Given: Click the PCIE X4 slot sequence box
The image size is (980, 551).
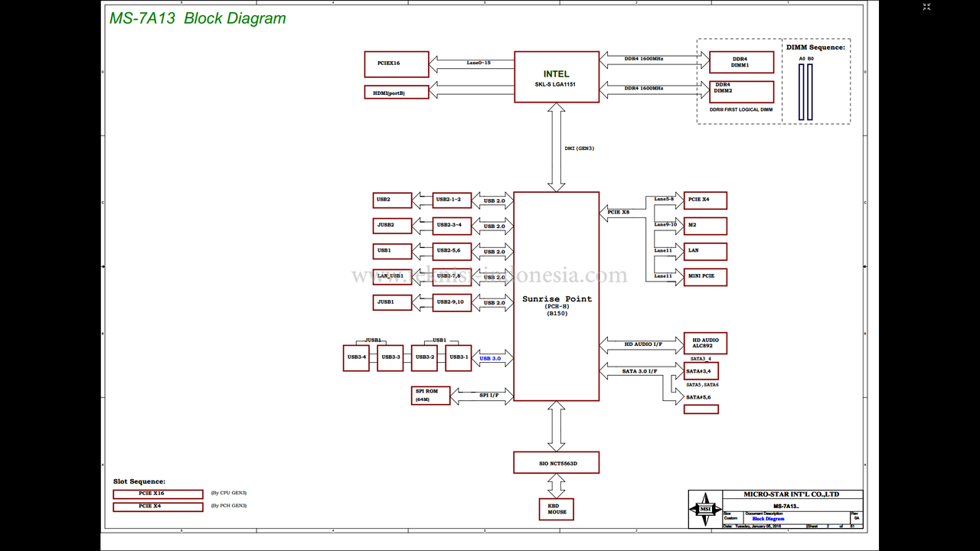Looking at the screenshot, I should (158, 507).
